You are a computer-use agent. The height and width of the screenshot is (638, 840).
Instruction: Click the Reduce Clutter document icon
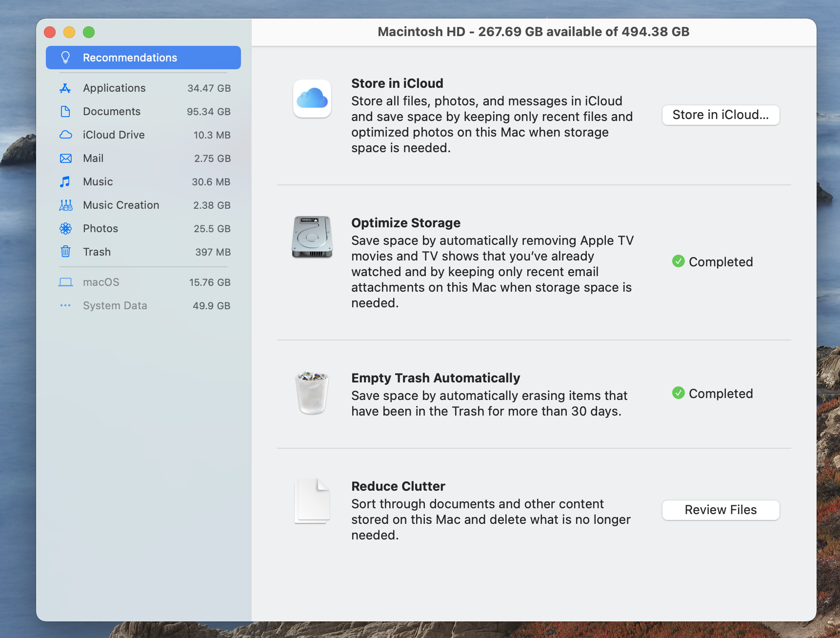click(x=312, y=501)
